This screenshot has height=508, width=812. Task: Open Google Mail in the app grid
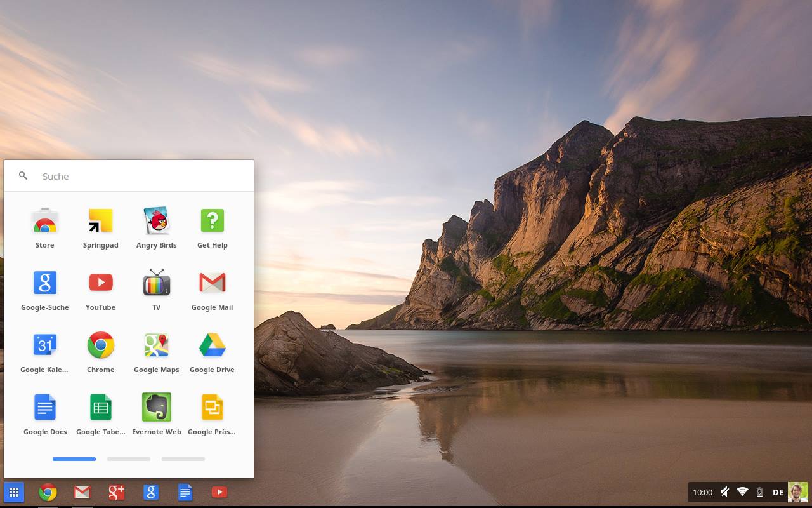pos(212,283)
